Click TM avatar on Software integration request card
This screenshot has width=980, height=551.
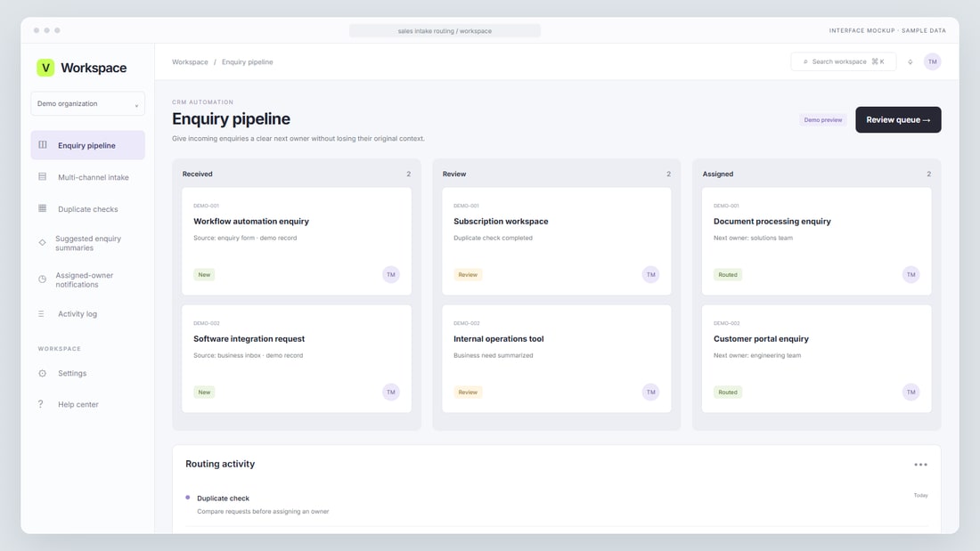tap(390, 393)
